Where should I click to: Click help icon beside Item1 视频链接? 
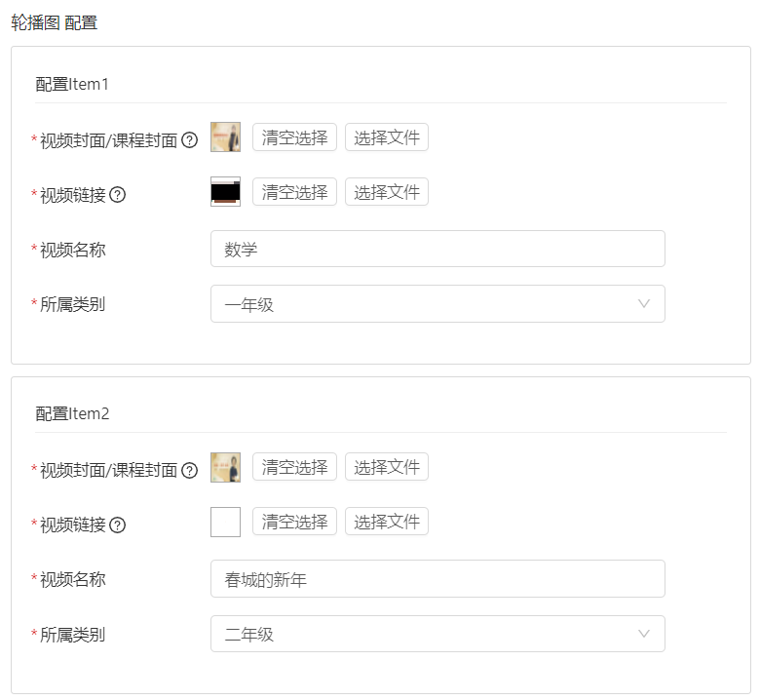click(x=117, y=195)
